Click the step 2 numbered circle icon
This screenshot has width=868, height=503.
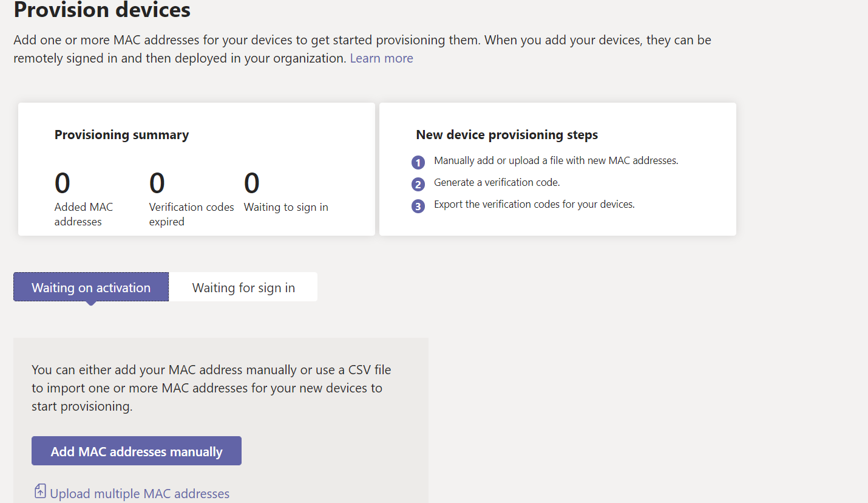[418, 185]
